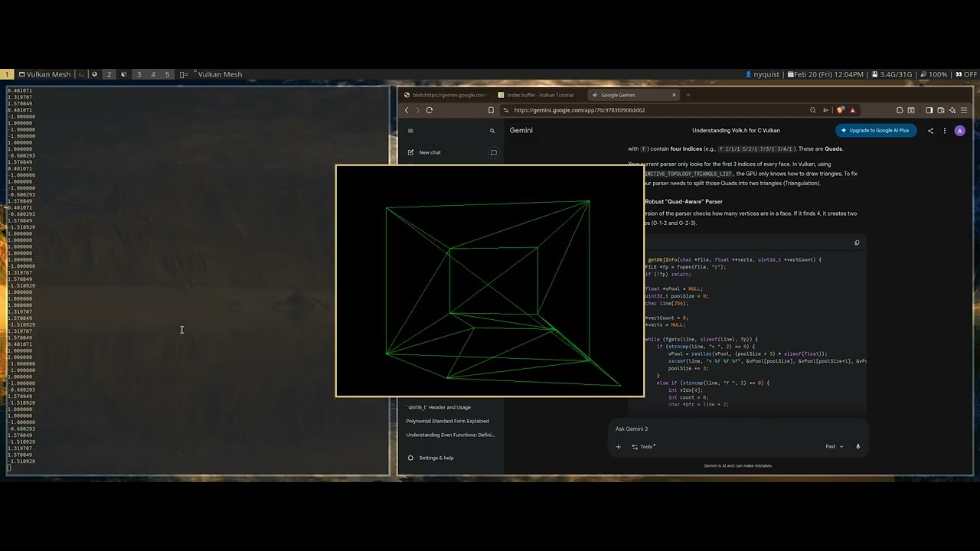Open the browser extensions puzzle icon
Screen dimensions: 980x551
tap(900, 110)
